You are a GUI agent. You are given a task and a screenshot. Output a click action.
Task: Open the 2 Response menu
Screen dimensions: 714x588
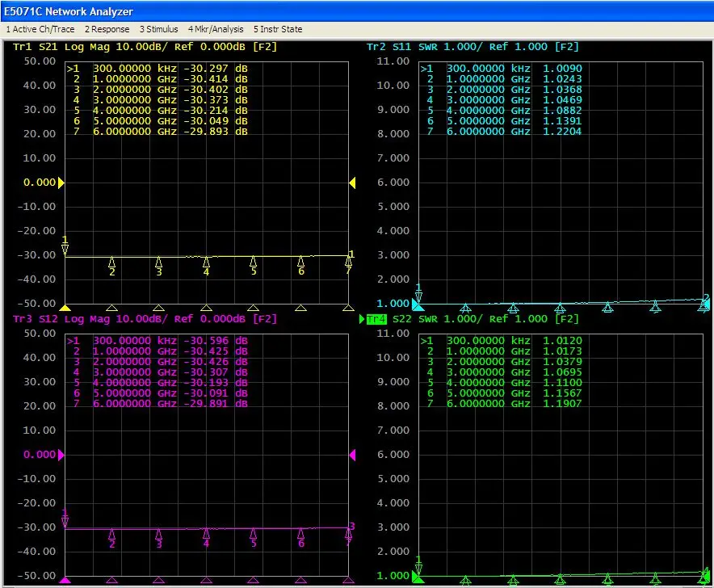pos(107,29)
